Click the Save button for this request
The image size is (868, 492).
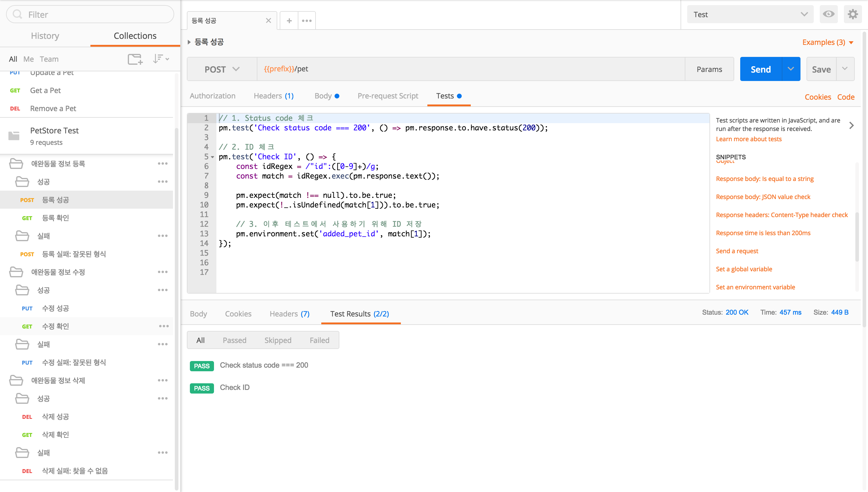coord(822,68)
